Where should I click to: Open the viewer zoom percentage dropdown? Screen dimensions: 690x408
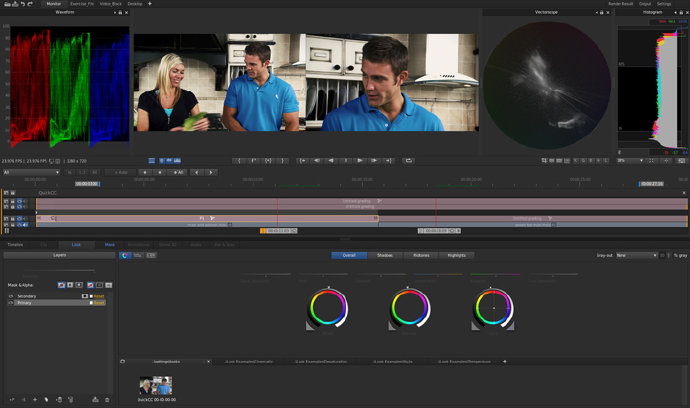click(x=629, y=160)
